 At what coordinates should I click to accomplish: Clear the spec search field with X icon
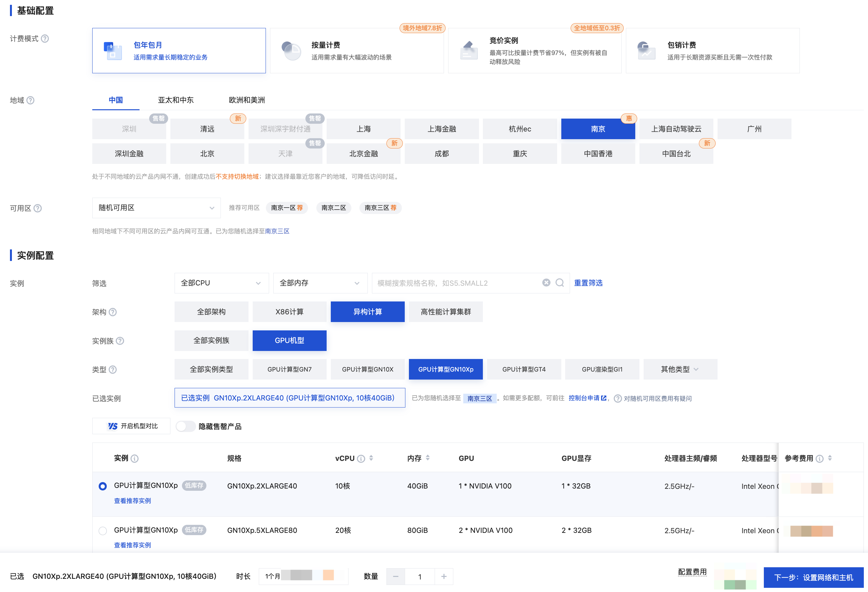pos(546,283)
